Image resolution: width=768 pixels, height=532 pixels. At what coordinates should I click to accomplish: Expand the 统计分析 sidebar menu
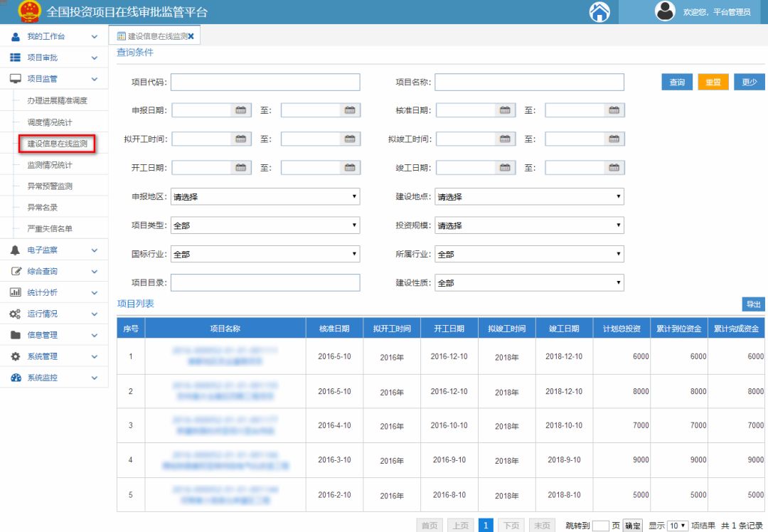[53, 292]
